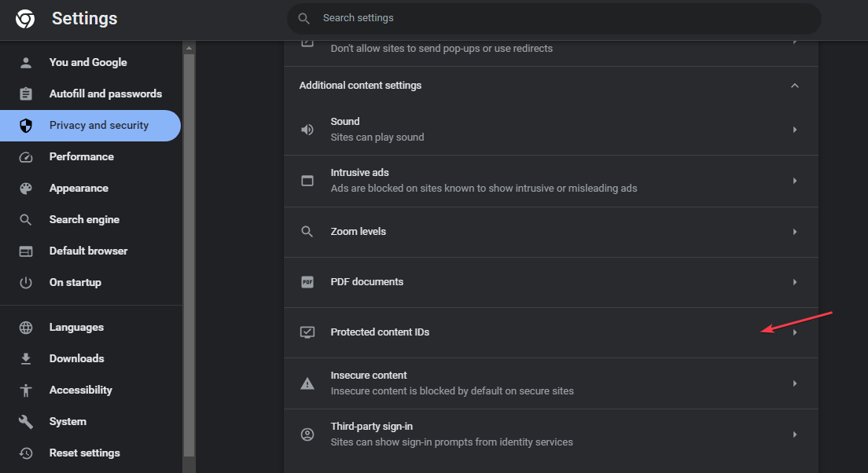Click the magnifier icon beside Search engine
Image resolution: width=868 pixels, height=473 pixels.
(25, 220)
